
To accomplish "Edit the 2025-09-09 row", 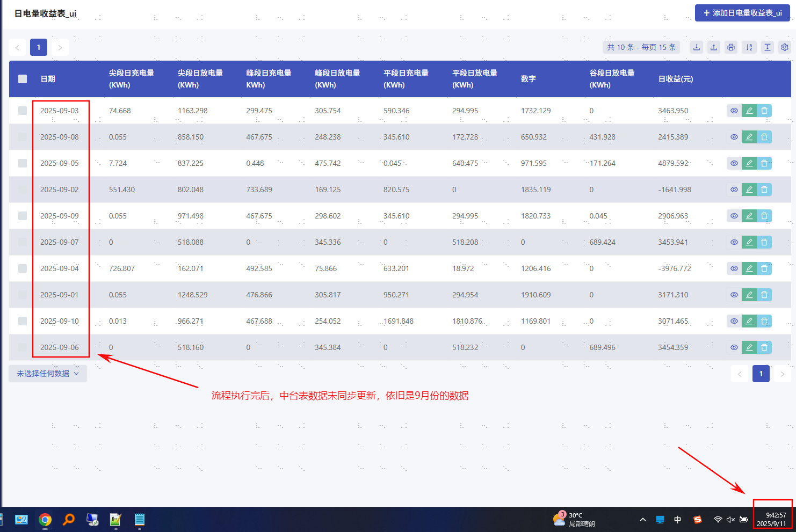I will click(749, 216).
